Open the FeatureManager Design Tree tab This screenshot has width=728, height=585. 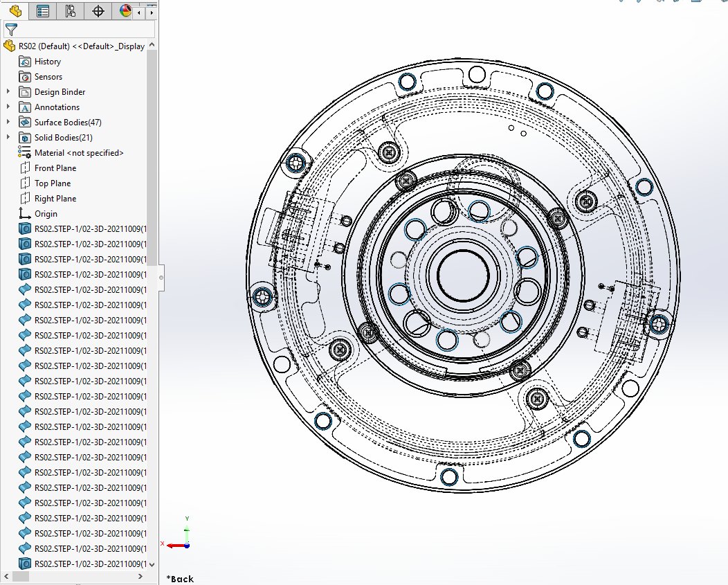point(15,10)
